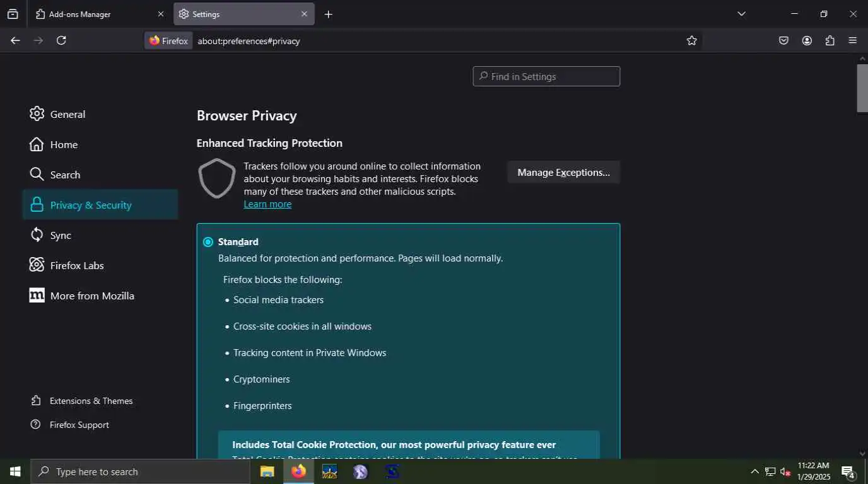This screenshot has height=484, width=868.
Task: Go back using the back arrow
Action: click(15, 40)
